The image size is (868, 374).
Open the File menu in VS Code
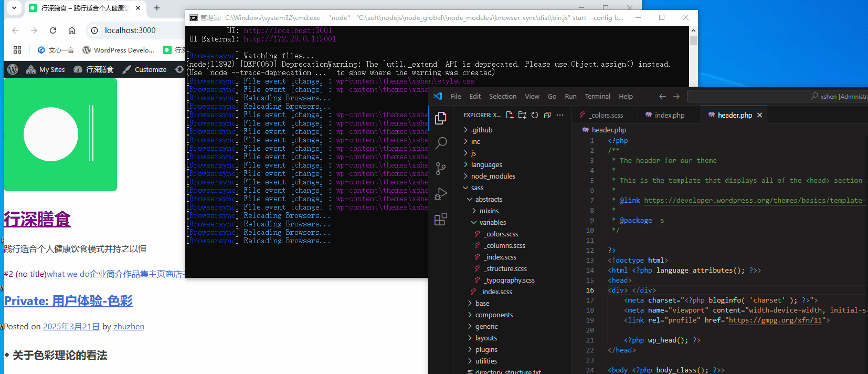click(456, 96)
